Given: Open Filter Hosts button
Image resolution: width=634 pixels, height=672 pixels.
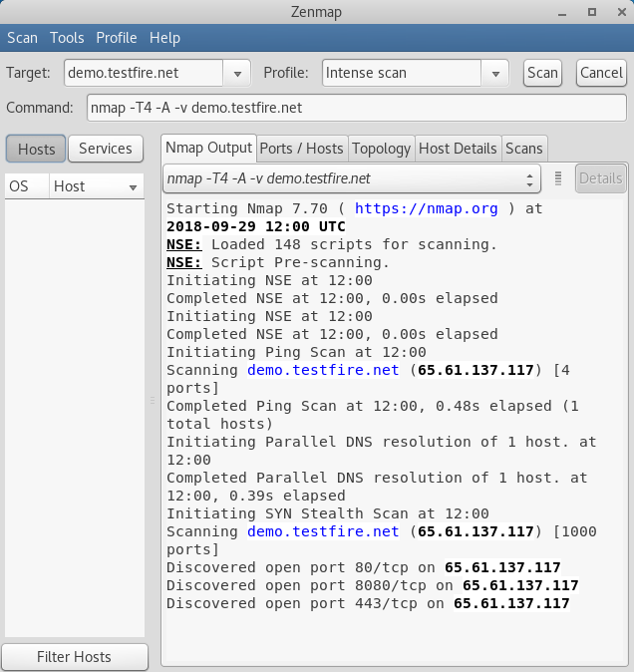Looking at the screenshot, I should [74, 657].
